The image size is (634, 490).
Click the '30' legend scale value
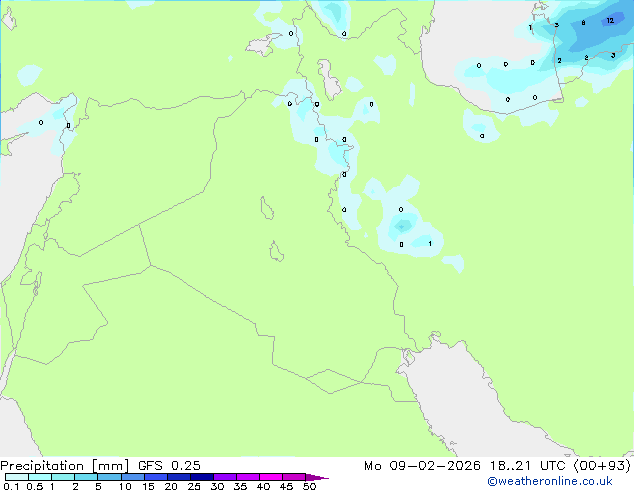click(x=217, y=486)
